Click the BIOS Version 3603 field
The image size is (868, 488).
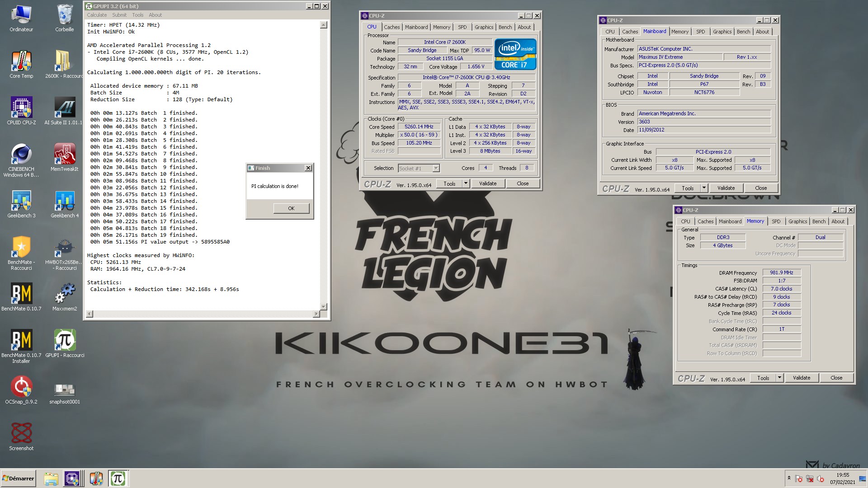(704, 122)
